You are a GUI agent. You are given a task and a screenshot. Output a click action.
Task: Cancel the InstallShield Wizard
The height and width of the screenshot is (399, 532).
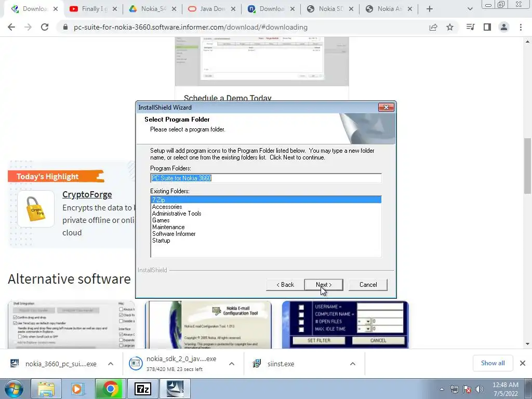(x=368, y=285)
